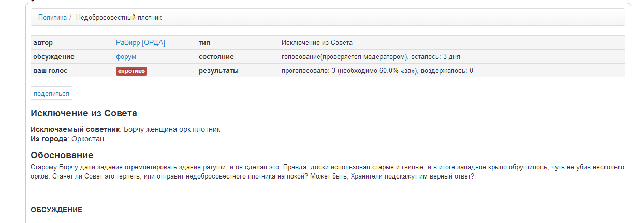Click the Обоснование section heading
The height and width of the screenshot is (223, 644).
click(62, 155)
